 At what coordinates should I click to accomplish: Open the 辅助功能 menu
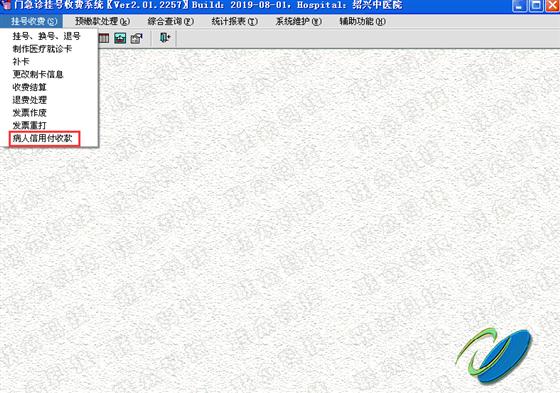tap(362, 21)
